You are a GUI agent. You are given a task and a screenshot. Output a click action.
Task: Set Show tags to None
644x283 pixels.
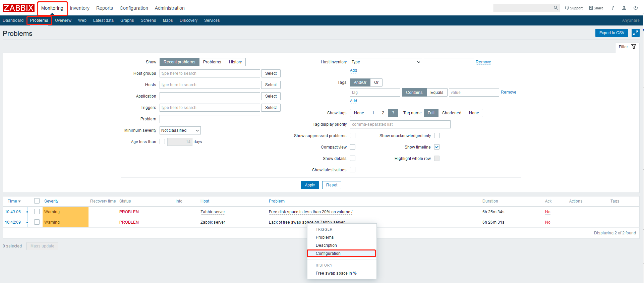[x=359, y=113]
